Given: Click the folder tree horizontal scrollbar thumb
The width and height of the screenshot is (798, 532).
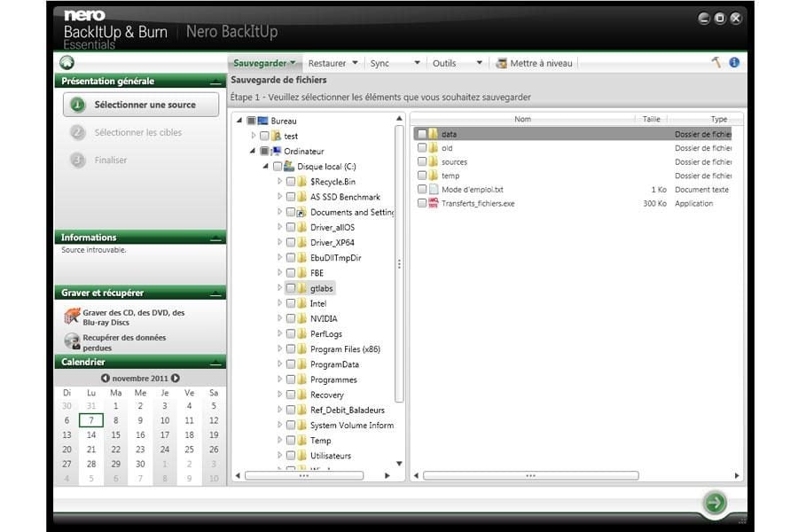Looking at the screenshot, I should tap(304, 475).
